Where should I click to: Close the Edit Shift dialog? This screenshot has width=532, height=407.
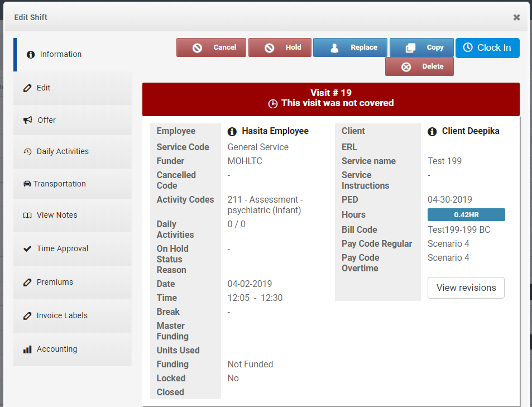click(516, 17)
